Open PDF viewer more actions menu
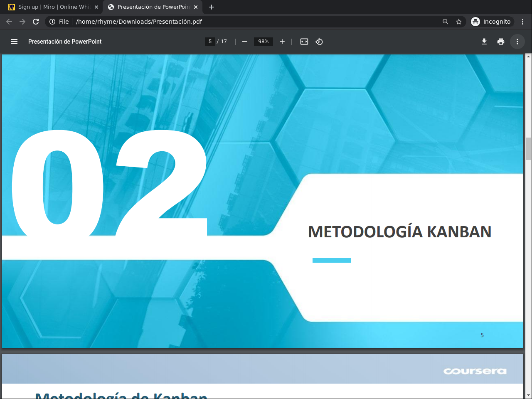This screenshot has width=532, height=399. [517, 42]
